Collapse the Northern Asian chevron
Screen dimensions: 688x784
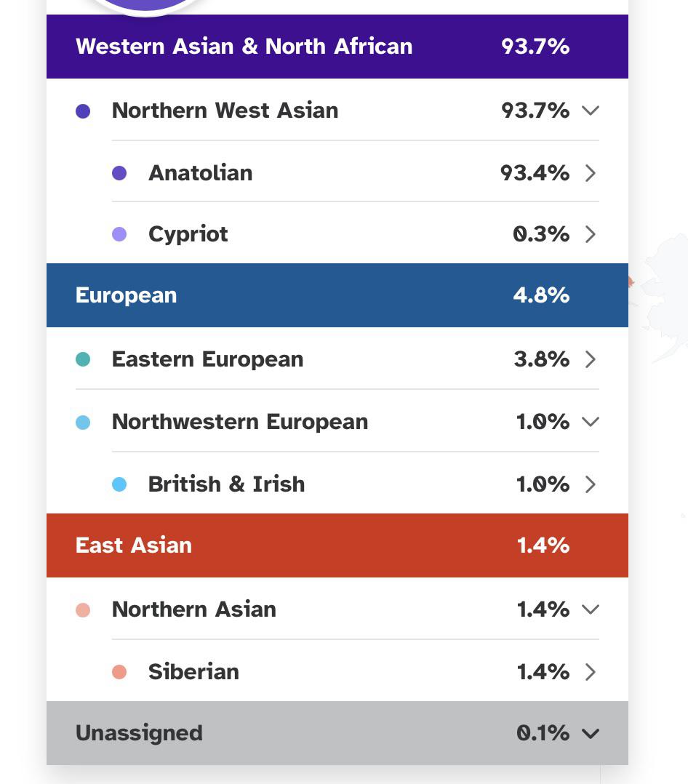click(591, 609)
